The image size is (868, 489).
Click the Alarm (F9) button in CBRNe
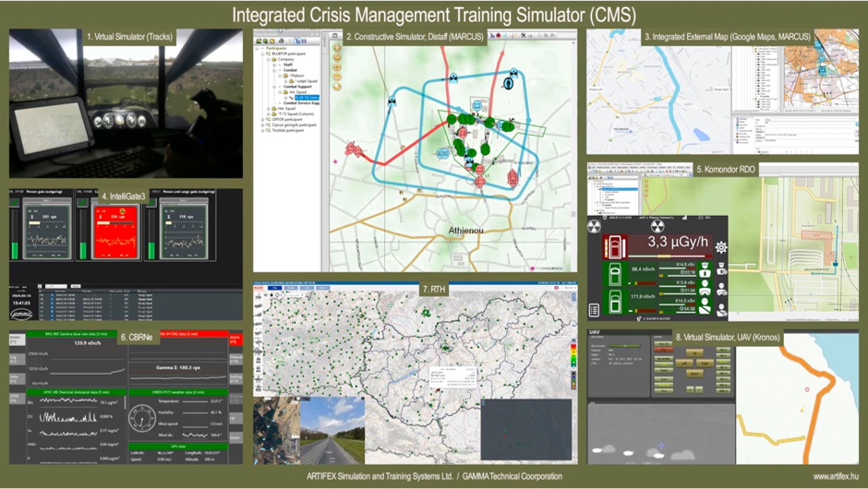pyautogui.click(x=235, y=340)
